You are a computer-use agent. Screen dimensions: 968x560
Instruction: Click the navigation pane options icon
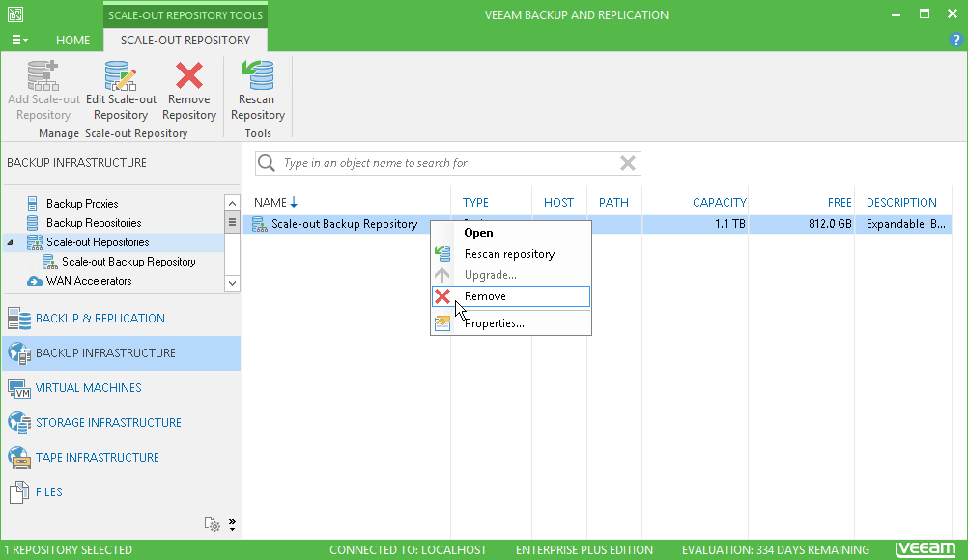tap(212, 524)
